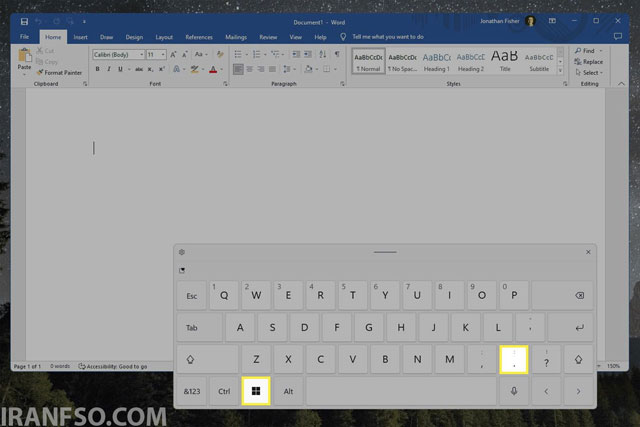Clear all formatting icon
640x427 pixels.
(220, 54)
